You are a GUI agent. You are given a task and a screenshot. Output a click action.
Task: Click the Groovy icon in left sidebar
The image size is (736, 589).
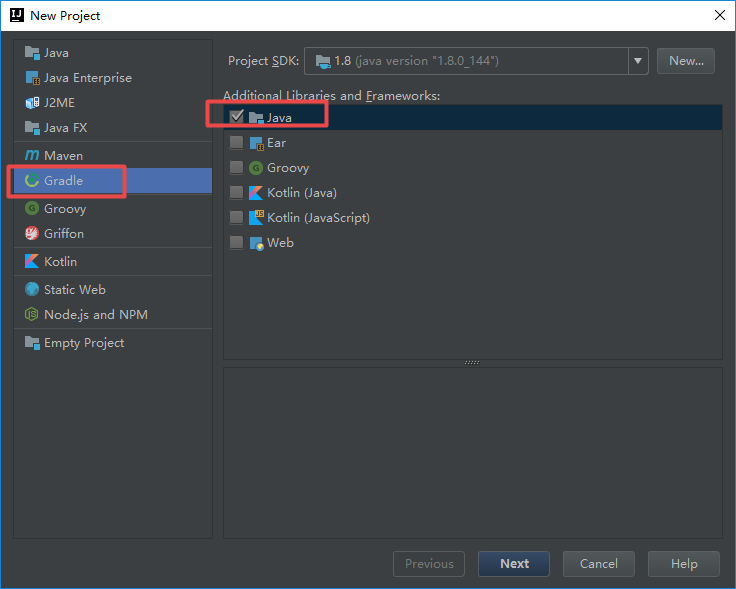tap(32, 208)
